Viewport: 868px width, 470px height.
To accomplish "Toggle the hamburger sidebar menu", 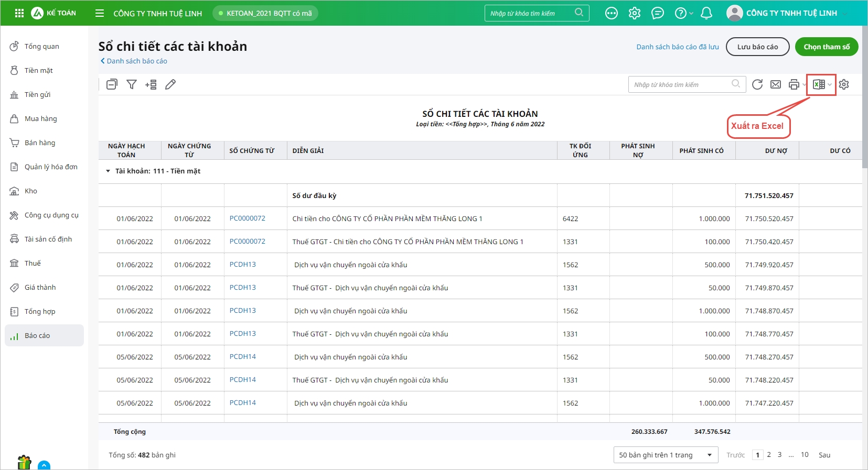I will 100,13.
